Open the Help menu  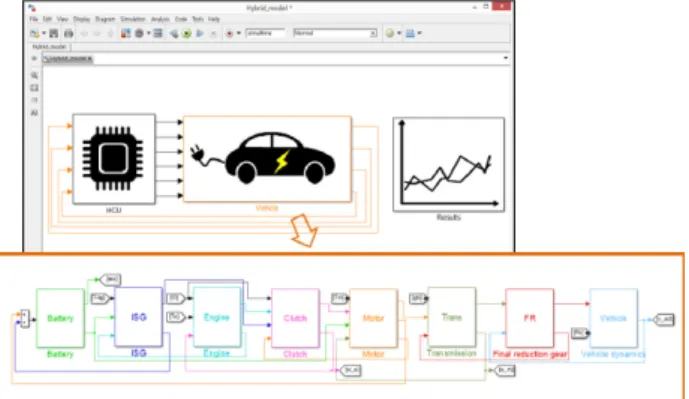214,19
